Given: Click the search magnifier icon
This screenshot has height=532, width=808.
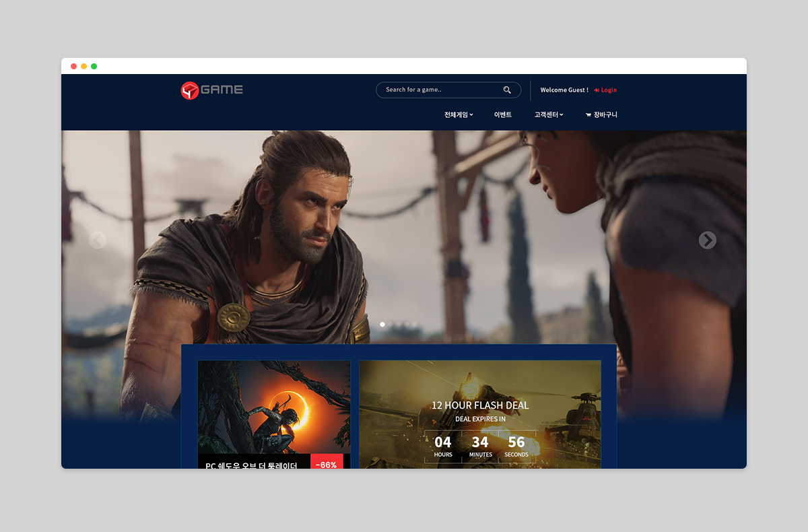Looking at the screenshot, I should point(507,90).
